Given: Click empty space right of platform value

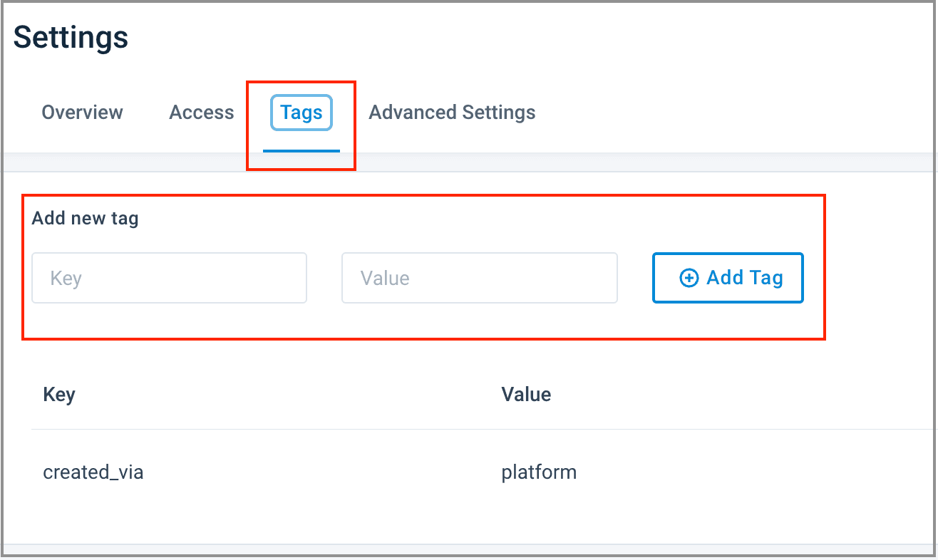Looking at the screenshot, I should tap(748, 472).
